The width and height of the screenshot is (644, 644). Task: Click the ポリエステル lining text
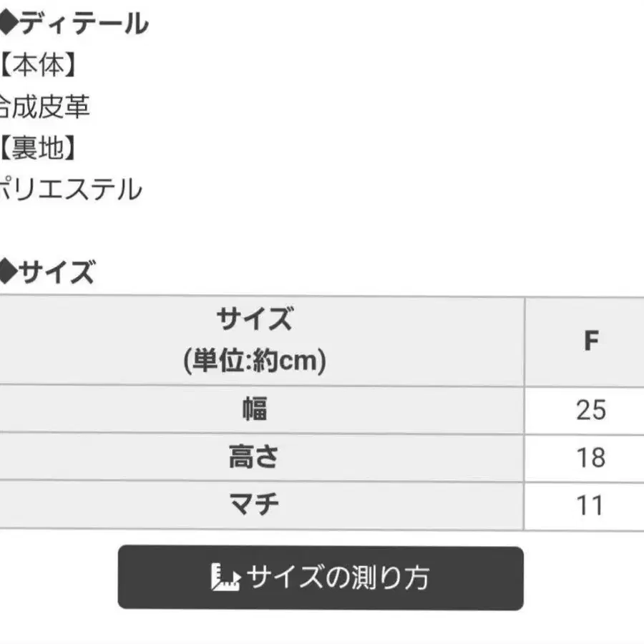click(70, 190)
